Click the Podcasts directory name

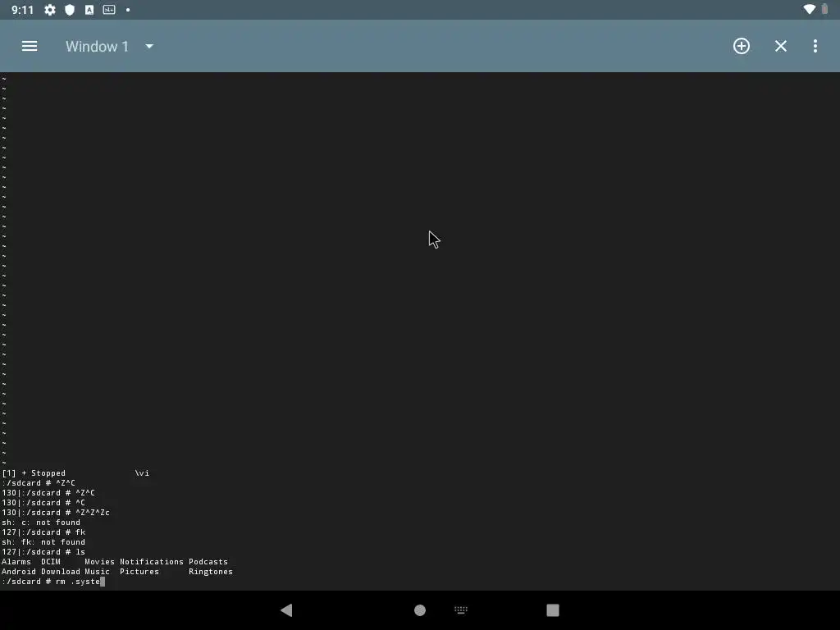tap(208, 561)
